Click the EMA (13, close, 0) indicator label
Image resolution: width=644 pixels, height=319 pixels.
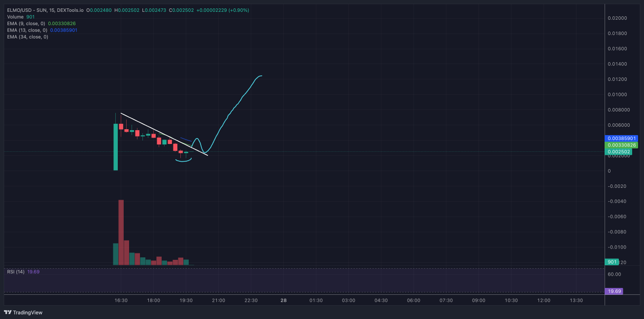(x=27, y=30)
